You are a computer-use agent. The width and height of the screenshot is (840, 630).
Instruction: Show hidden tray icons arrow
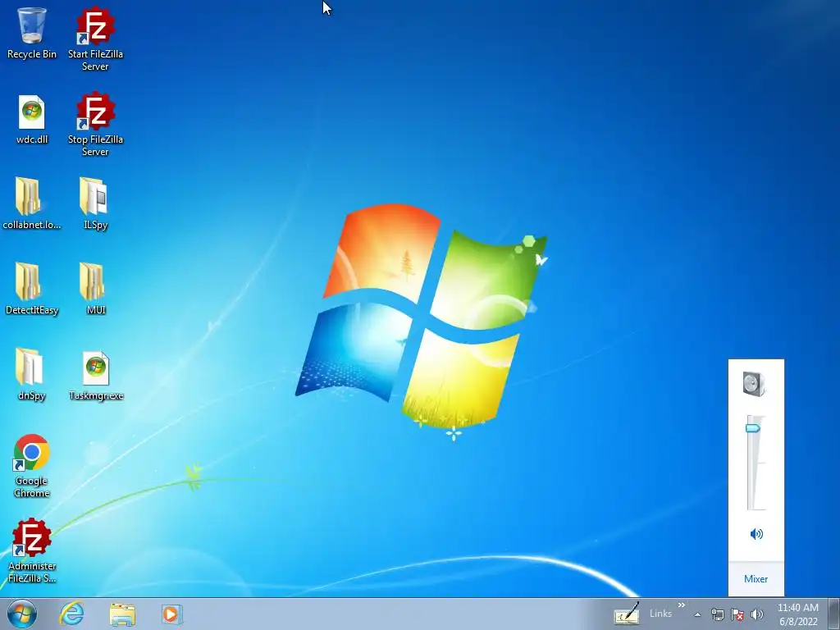click(697, 614)
